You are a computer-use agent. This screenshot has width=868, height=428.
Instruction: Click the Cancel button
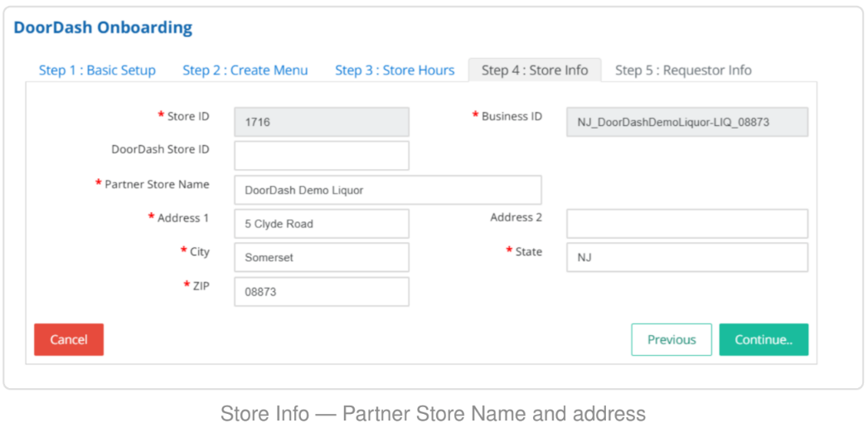tap(69, 339)
